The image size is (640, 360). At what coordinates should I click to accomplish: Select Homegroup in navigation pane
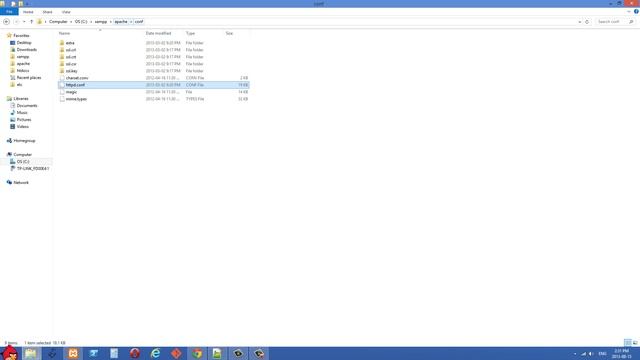coord(24,140)
